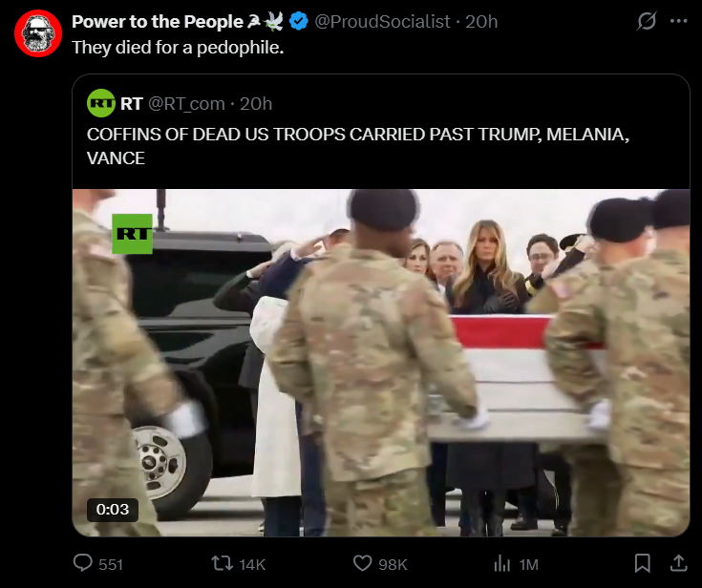The width and height of the screenshot is (702, 588).
Task: Click the blue verified badge
Action: coord(299,22)
